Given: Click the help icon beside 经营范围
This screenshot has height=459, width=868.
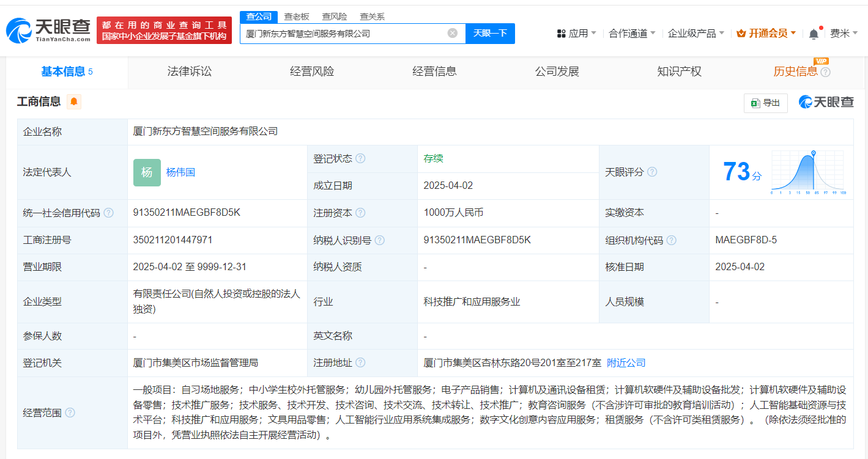Looking at the screenshot, I should point(70,413).
